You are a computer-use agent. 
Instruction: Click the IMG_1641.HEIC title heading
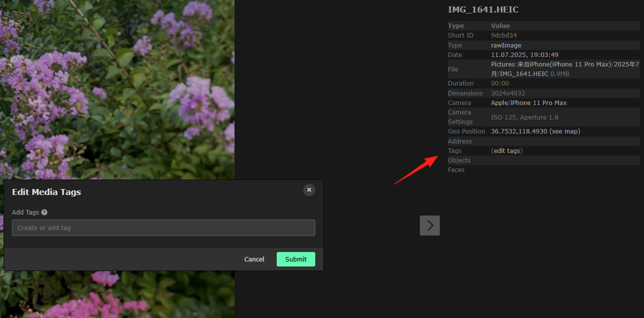pyautogui.click(x=483, y=9)
